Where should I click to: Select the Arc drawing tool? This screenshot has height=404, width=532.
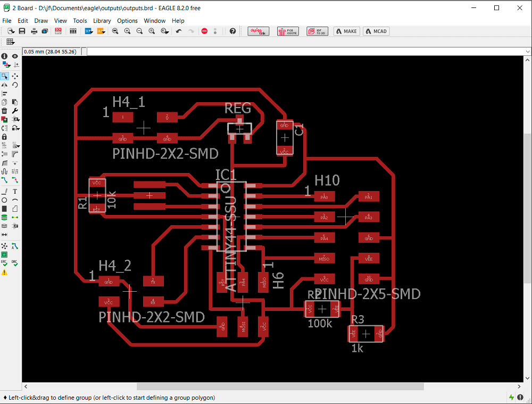[x=15, y=200]
